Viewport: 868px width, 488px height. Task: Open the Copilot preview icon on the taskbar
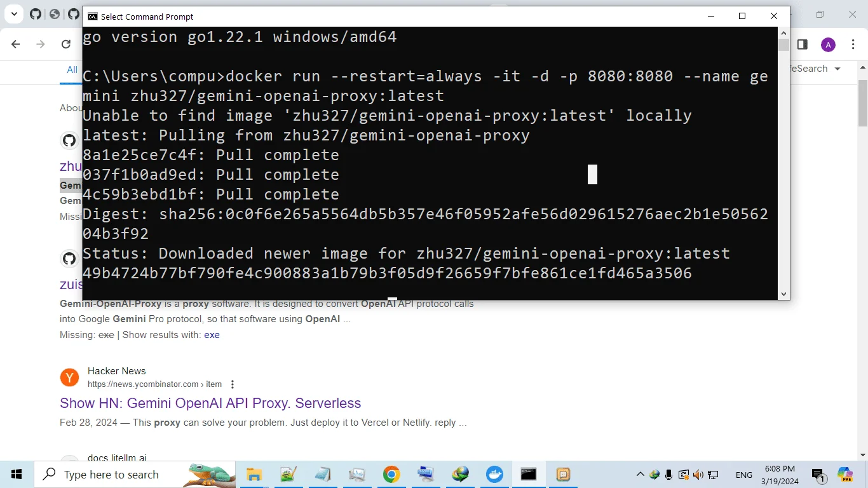click(x=845, y=475)
